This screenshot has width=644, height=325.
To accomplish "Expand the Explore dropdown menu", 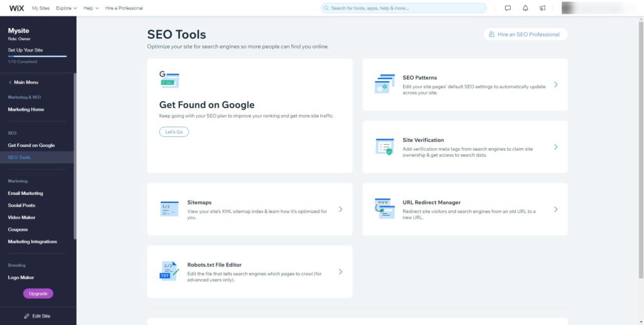I will 66,8.
